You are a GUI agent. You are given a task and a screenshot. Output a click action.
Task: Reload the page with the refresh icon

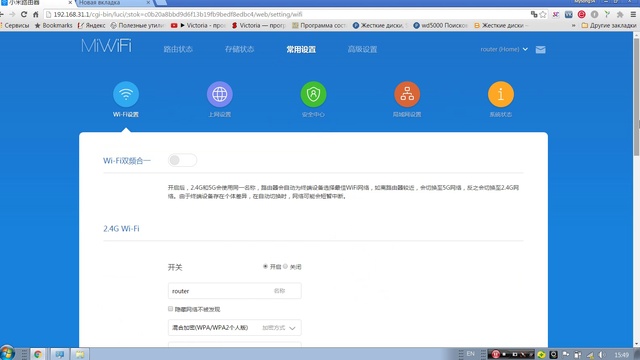(24, 14)
